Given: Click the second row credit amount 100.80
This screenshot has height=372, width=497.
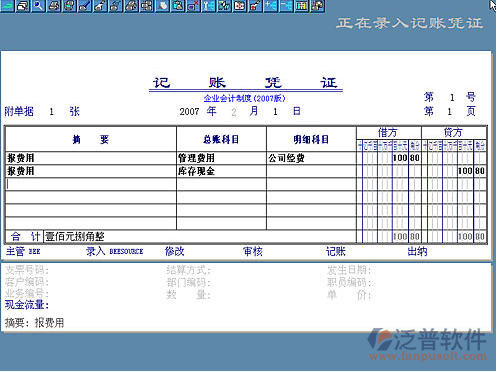Looking at the screenshot, I should 471,171.
